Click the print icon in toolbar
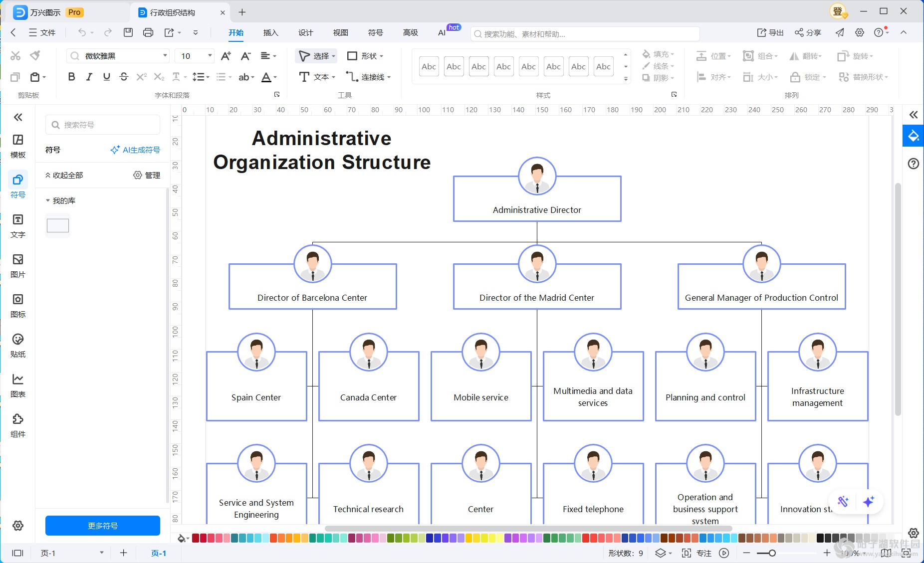924x563 pixels. point(148,32)
